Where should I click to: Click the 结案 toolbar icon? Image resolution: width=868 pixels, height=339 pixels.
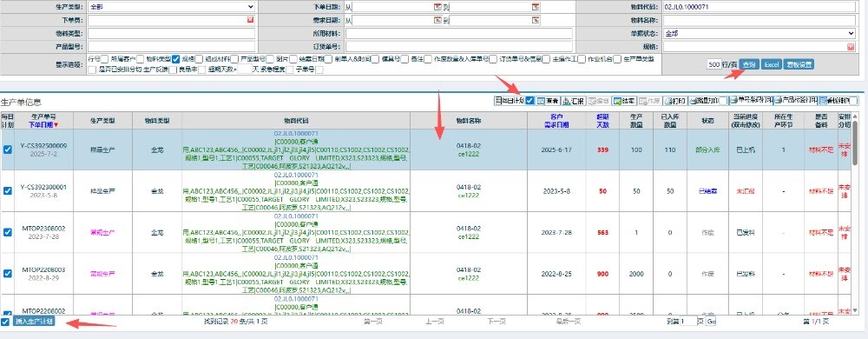(616, 101)
